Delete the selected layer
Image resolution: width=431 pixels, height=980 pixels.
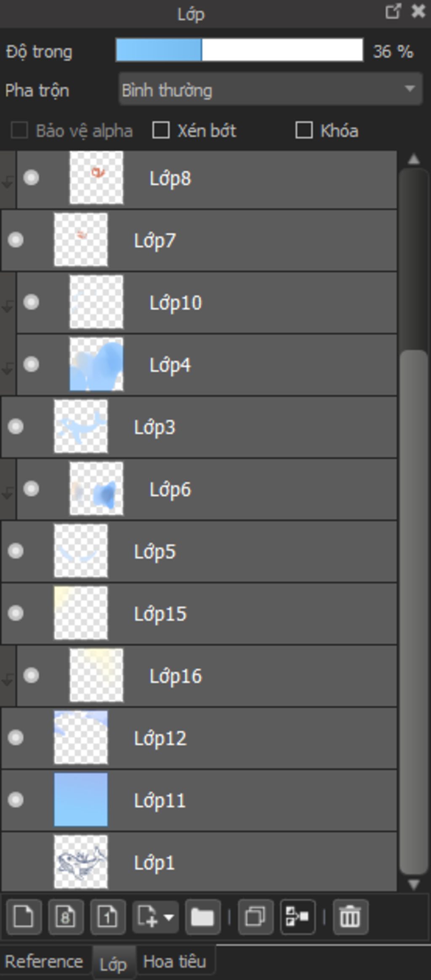(x=350, y=916)
